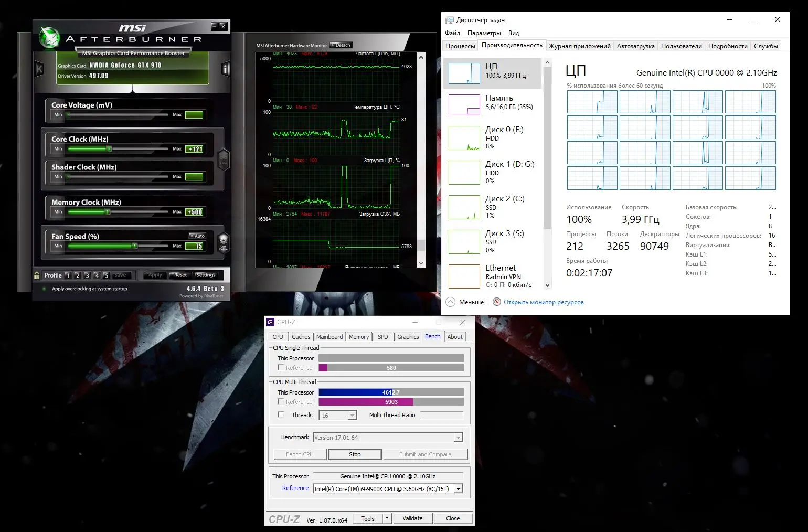The width and height of the screenshot is (808, 532).
Task: Stop the CPU-Z benchmark
Action: tap(355, 454)
